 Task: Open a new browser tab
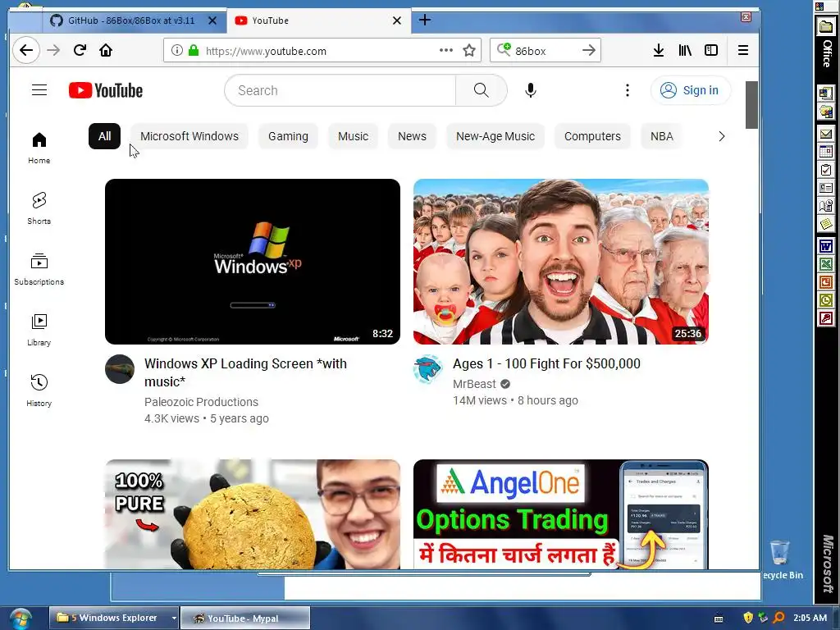[x=425, y=21]
